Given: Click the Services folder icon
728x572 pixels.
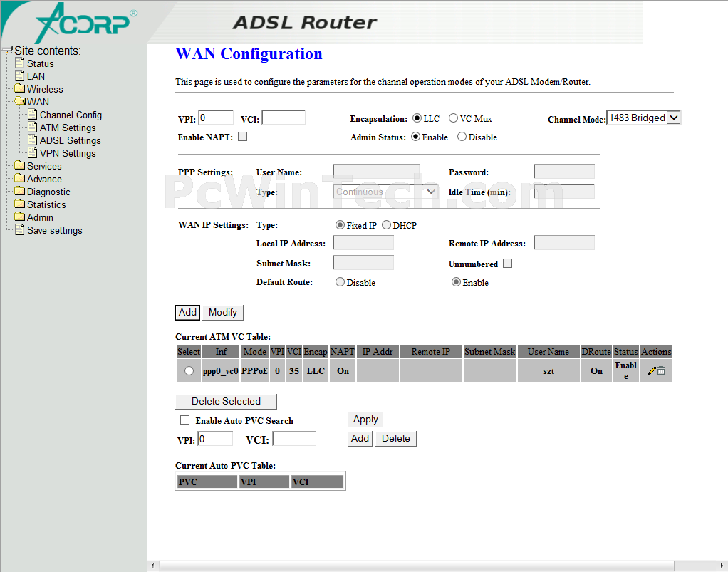Looking at the screenshot, I should tap(19, 166).
